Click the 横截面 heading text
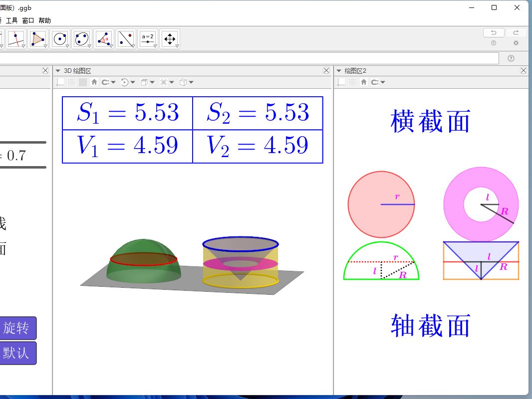 430,121
